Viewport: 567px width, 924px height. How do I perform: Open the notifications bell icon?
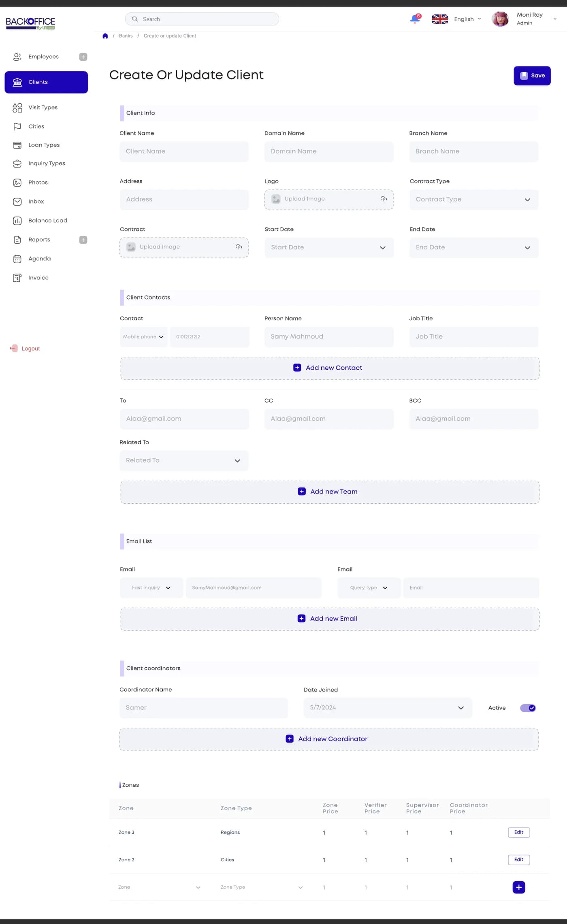click(415, 19)
